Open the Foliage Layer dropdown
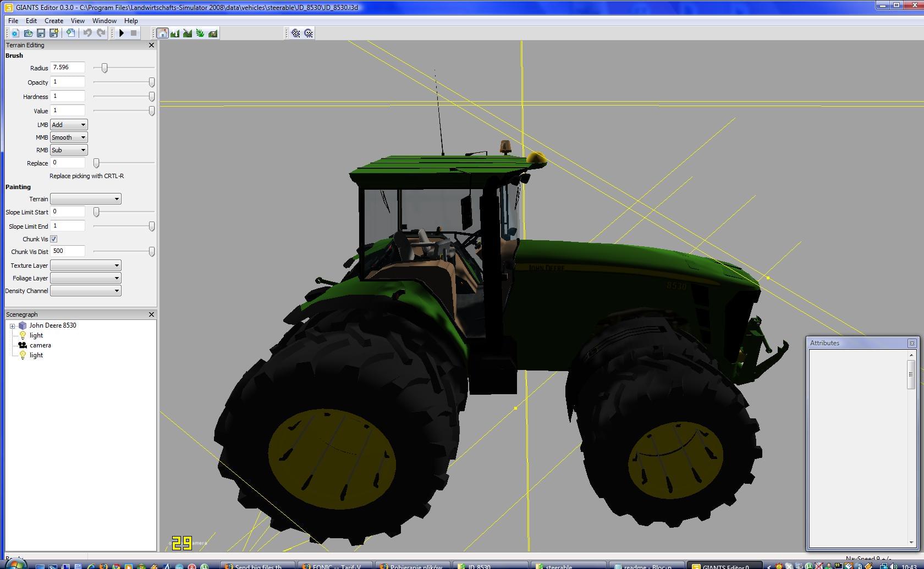Image resolution: width=924 pixels, height=569 pixels. 86,278
